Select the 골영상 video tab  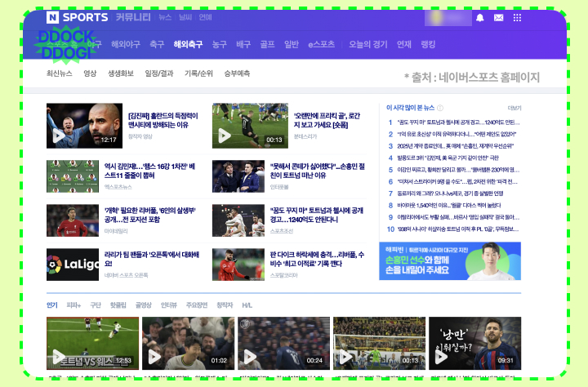coord(144,305)
